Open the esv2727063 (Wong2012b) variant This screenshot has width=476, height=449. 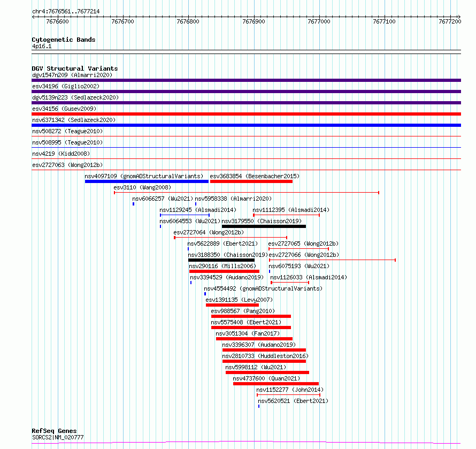(x=67, y=165)
